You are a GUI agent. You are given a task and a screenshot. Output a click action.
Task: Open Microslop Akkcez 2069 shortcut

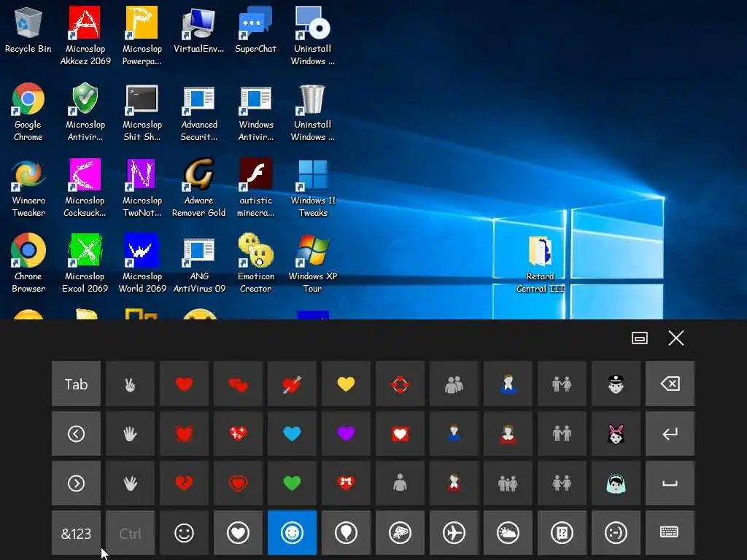(x=85, y=36)
